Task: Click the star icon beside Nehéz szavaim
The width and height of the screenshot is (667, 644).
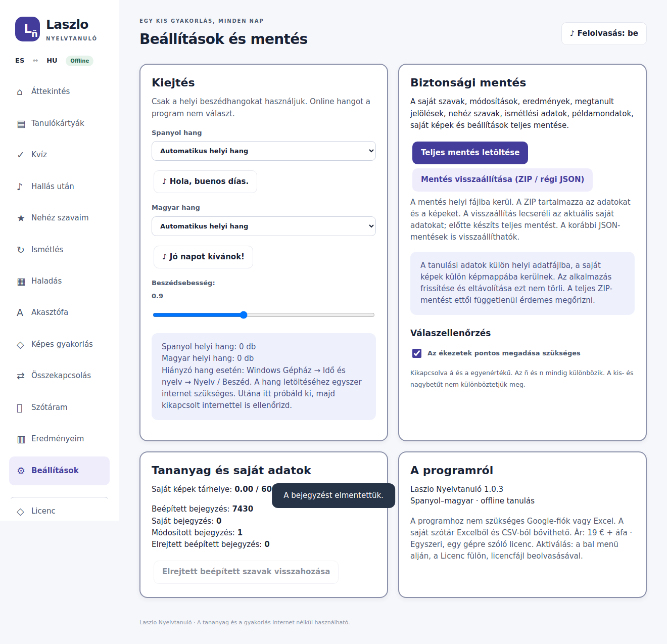Action: pos(21,218)
